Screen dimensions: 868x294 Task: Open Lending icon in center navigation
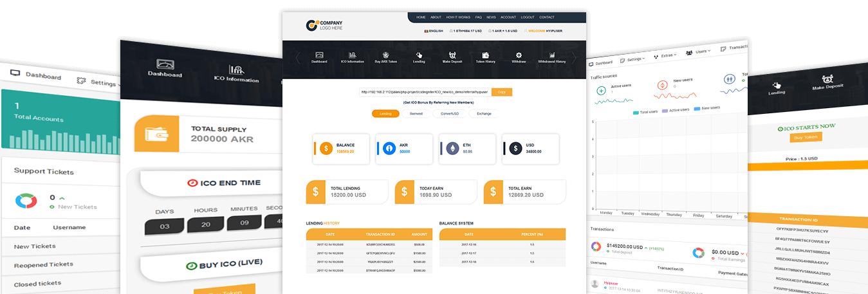pos(419,55)
